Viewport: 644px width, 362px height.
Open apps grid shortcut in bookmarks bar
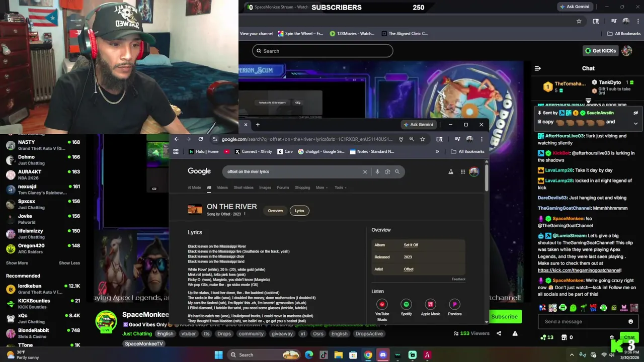tap(176, 151)
